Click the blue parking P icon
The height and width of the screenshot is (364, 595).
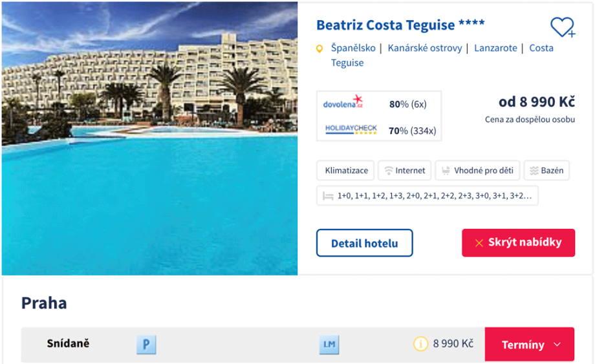click(146, 345)
